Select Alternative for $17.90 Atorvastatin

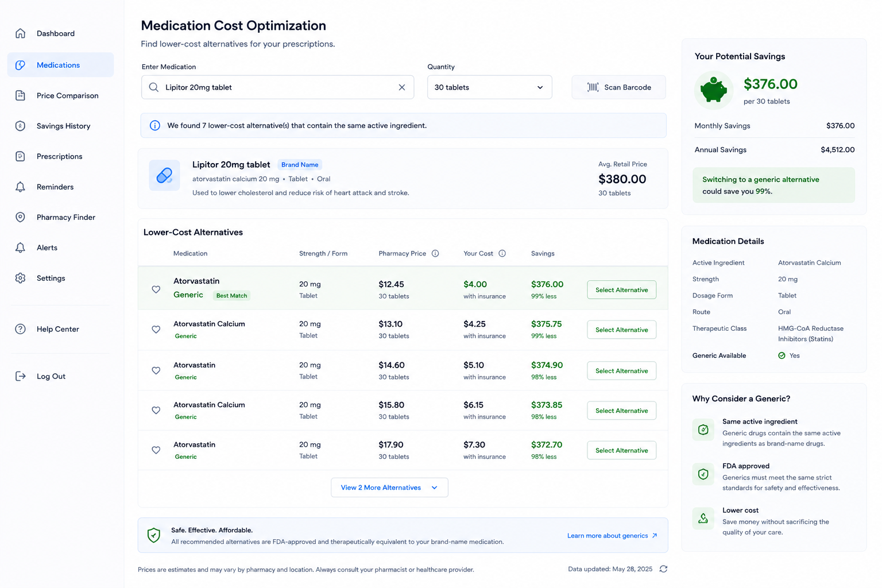[x=621, y=450]
